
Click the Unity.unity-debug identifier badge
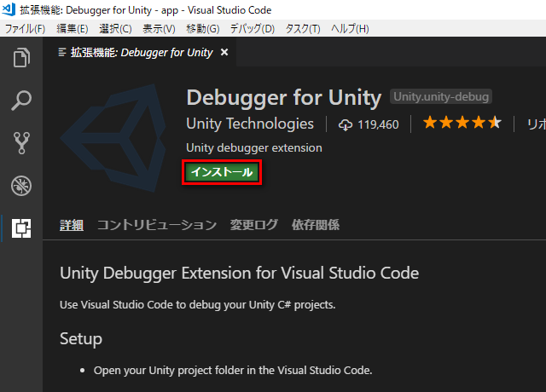tap(441, 96)
